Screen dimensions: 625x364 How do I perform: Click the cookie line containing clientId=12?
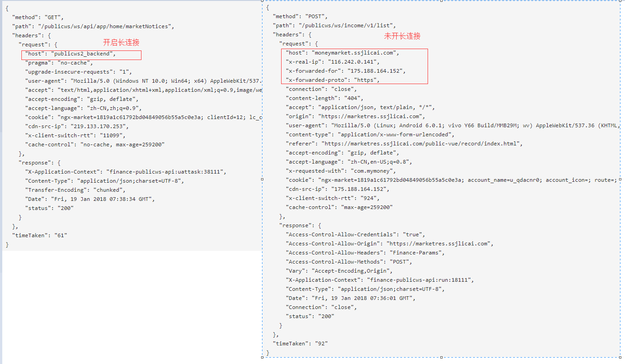click(144, 117)
